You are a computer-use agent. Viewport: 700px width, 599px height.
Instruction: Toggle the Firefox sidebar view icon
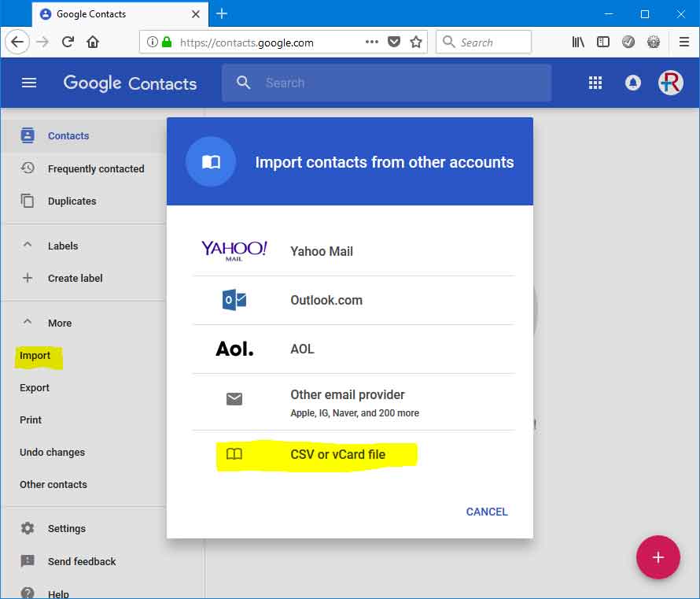(603, 42)
